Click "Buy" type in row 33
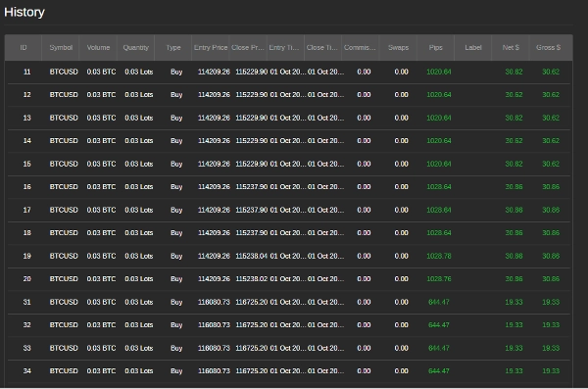 [176, 349]
